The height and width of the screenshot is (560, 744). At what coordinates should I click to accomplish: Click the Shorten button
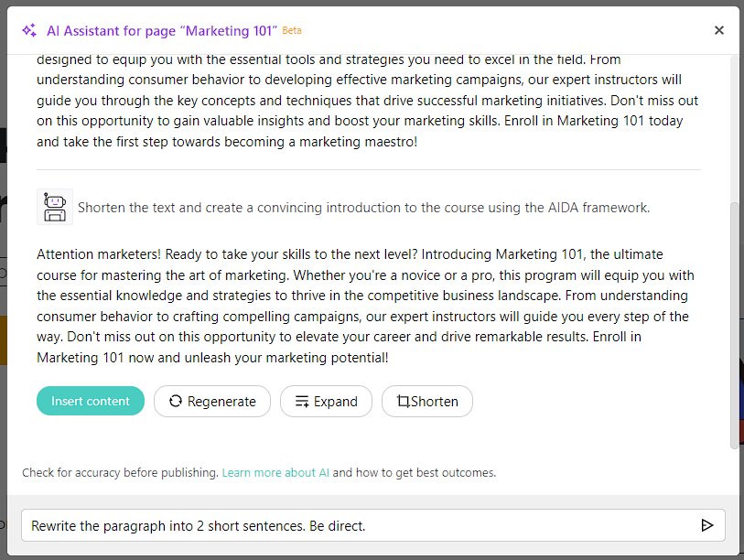[426, 401]
